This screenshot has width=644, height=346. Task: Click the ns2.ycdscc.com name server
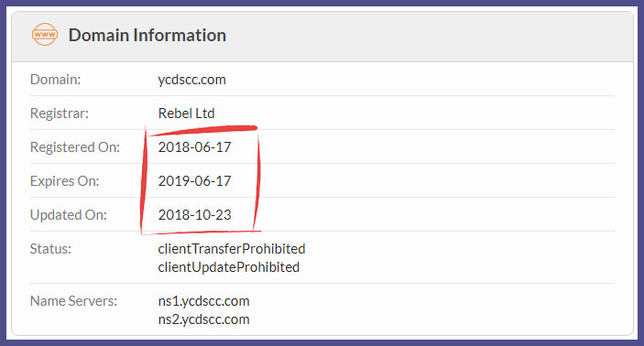[203, 319]
